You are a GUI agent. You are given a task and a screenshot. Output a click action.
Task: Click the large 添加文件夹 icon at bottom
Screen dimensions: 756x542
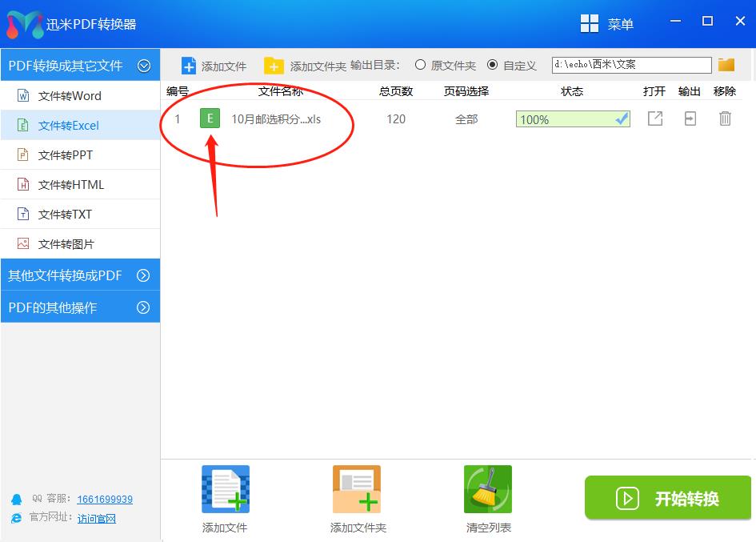357,489
